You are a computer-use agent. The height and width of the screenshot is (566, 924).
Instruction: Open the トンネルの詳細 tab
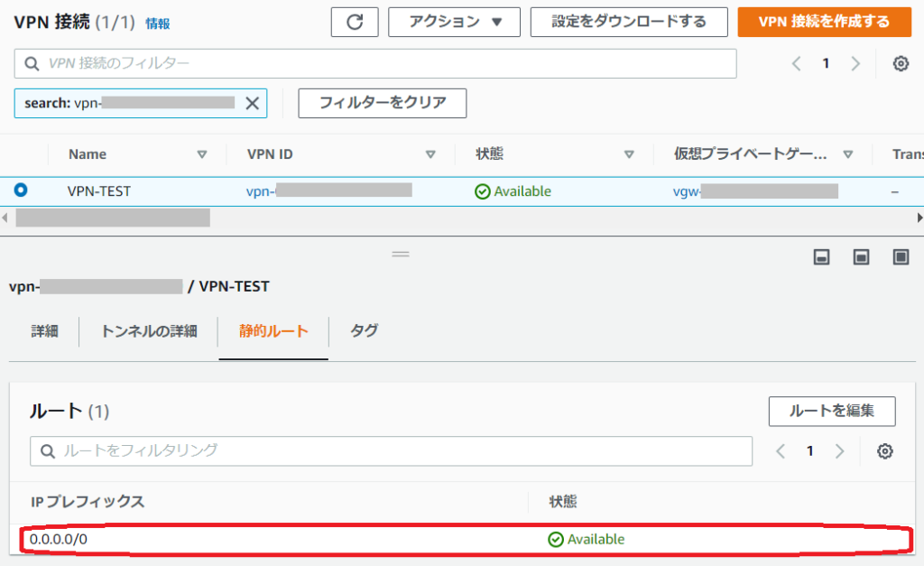pyautogui.click(x=149, y=330)
